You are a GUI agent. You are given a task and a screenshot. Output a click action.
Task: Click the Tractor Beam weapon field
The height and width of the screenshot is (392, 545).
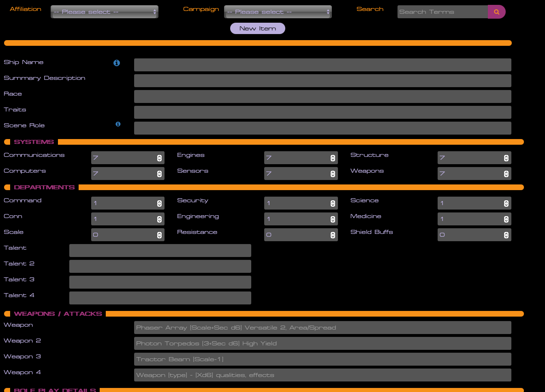(x=322, y=359)
